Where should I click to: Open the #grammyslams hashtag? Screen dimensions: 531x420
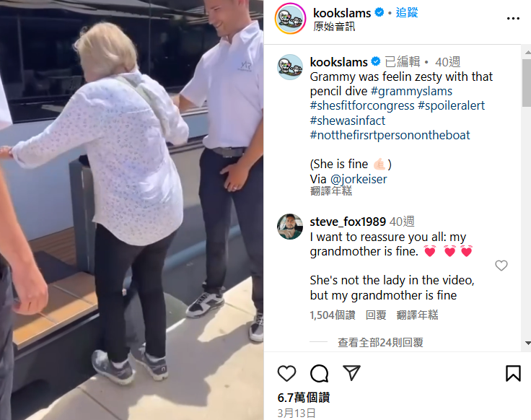point(411,91)
